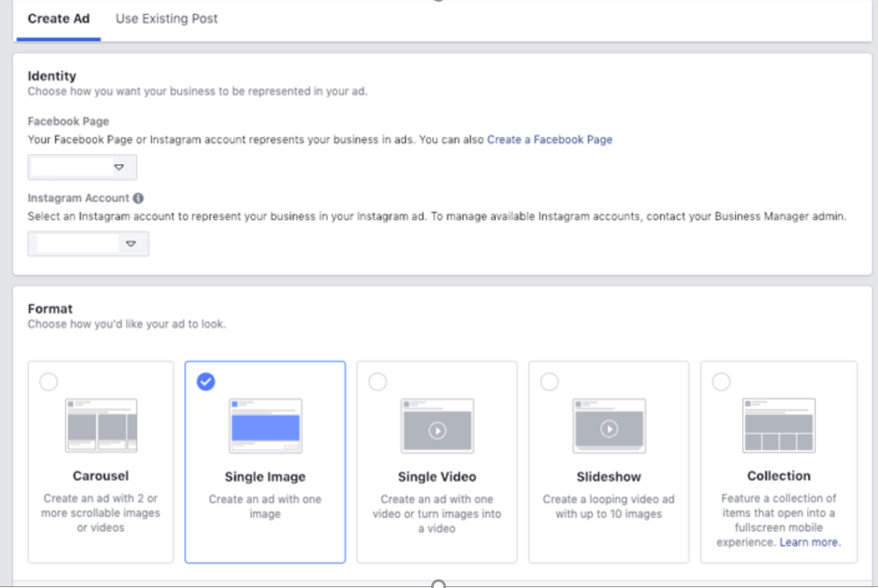Select the Collection format radio button
The width and height of the screenshot is (878, 588).
click(721, 381)
